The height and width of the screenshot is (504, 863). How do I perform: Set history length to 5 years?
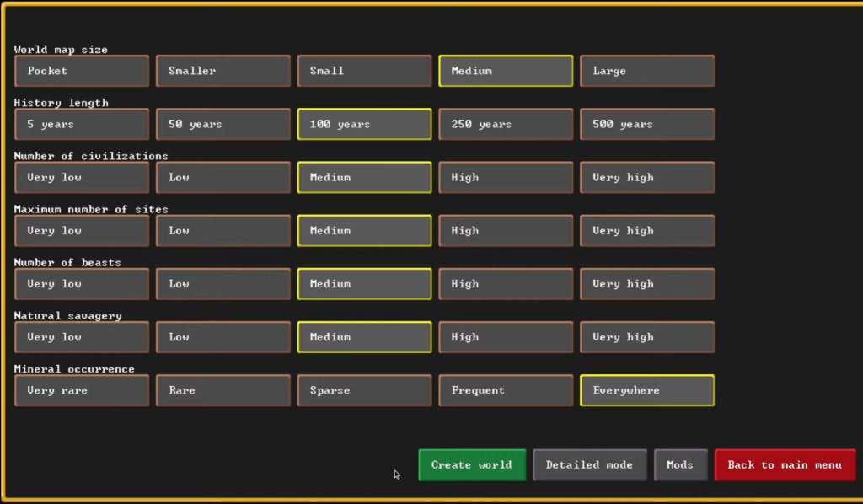(x=82, y=125)
